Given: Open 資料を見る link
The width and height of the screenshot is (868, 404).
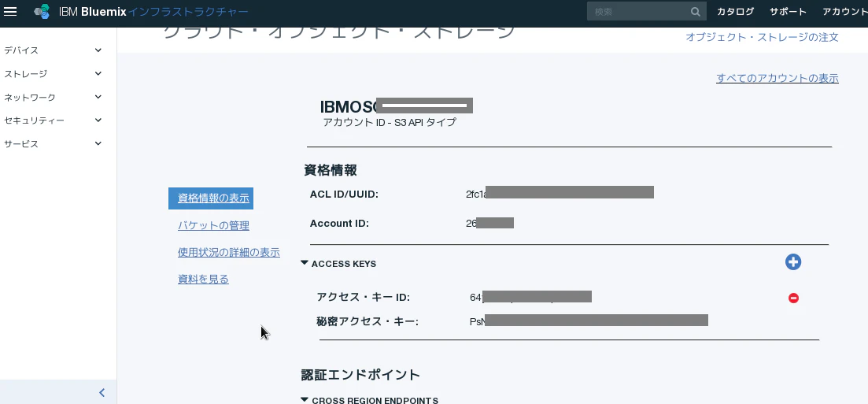Looking at the screenshot, I should pos(203,280).
